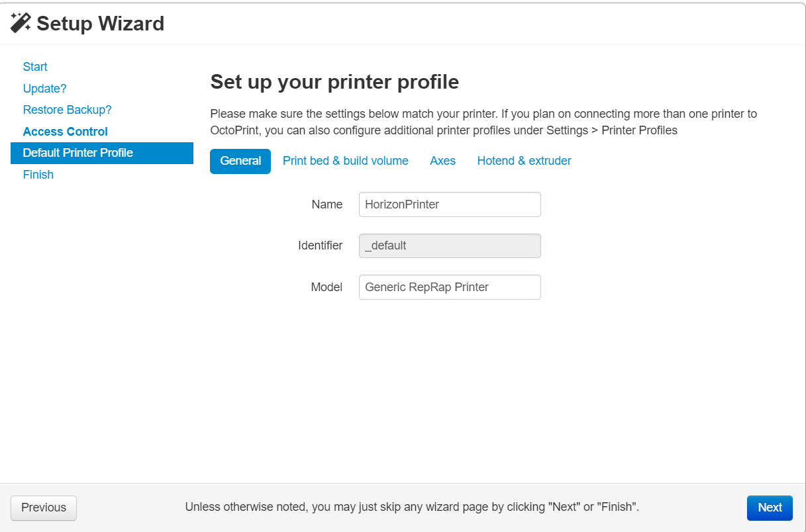
Task: Switch to the Print bed & build volume tab
Action: click(345, 161)
